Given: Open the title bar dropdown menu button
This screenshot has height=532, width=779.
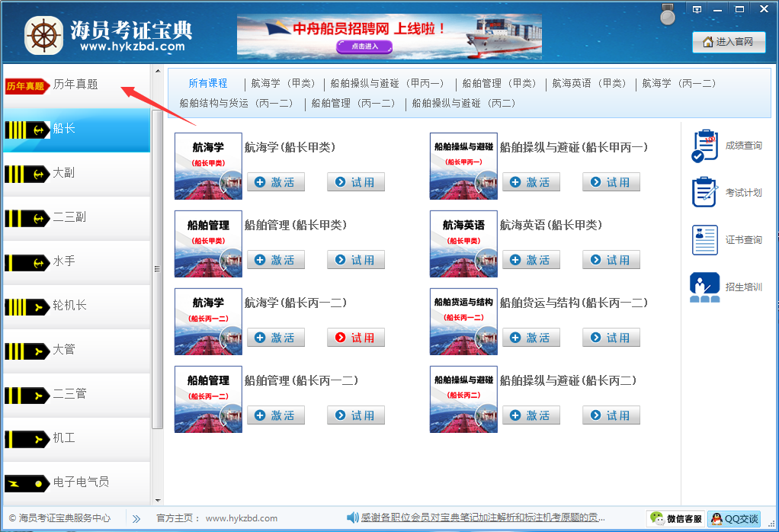Looking at the screenshot, I should coord(695,9).
